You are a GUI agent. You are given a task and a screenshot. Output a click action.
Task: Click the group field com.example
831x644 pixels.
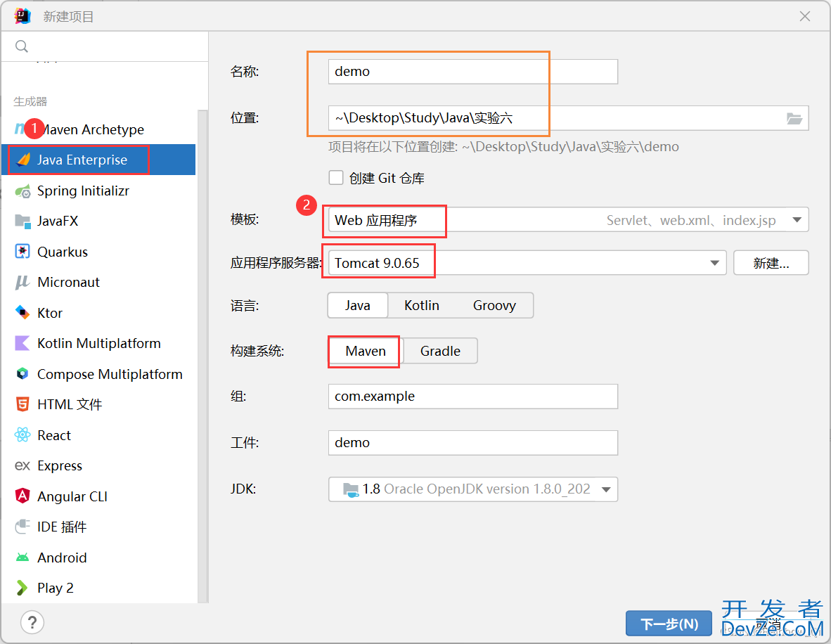tap(472, 397)
